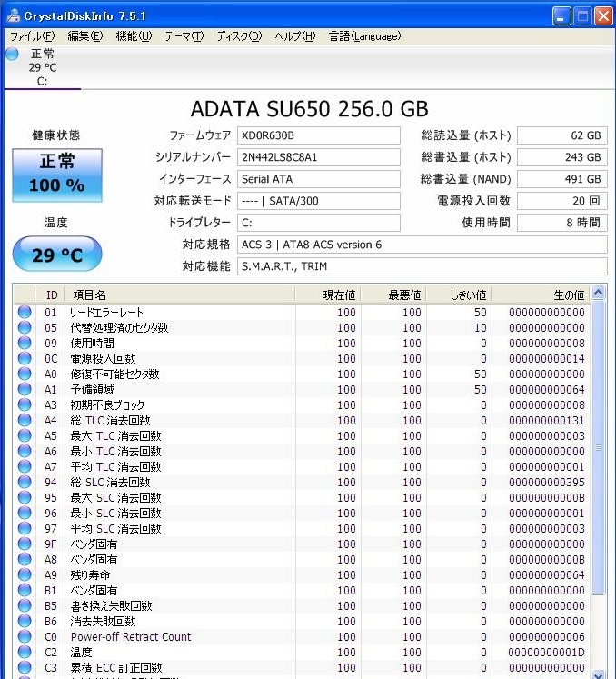Click status orb for A8 ベンダ固有
This screenshot has width=616, height=679.
pyautogui.click(x=25, y=559)
